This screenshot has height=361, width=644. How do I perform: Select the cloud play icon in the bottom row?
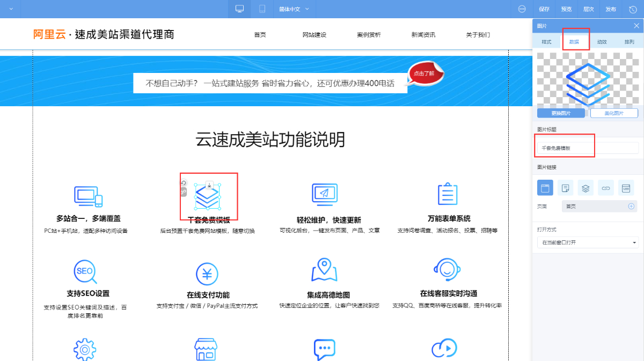[444, 349]
